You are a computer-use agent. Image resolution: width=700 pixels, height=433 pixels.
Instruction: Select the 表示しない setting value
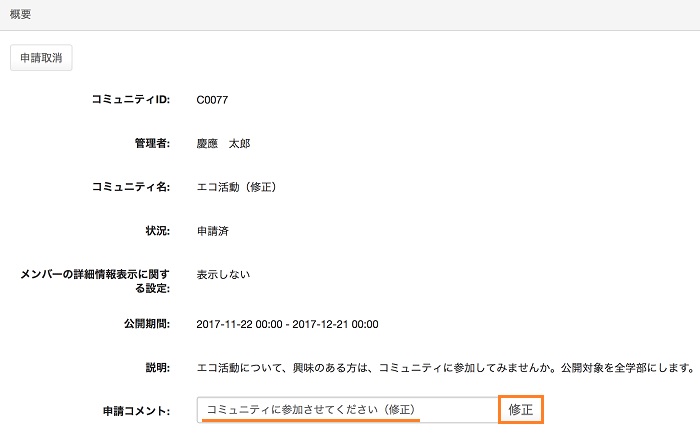click(x=223, y=274)
